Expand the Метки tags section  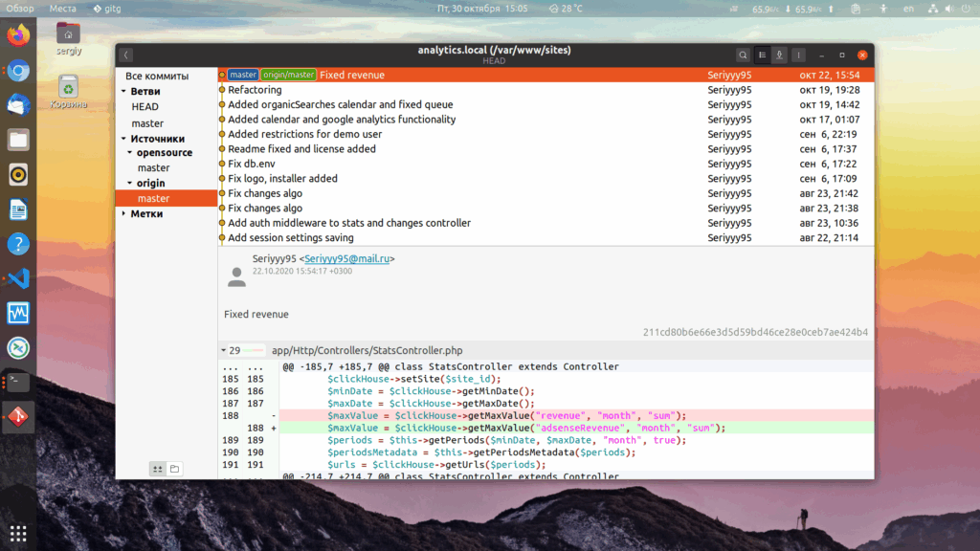pyautogui.click(x=123, y=213)
